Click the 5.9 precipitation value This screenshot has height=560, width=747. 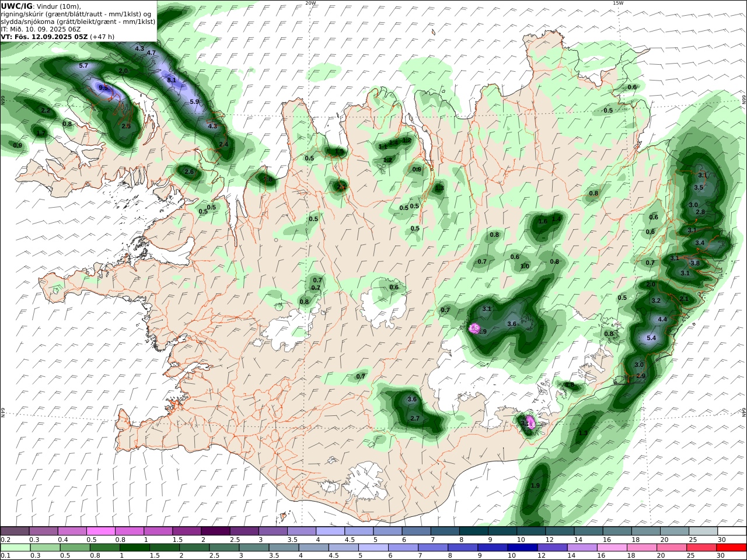(195, 101)
